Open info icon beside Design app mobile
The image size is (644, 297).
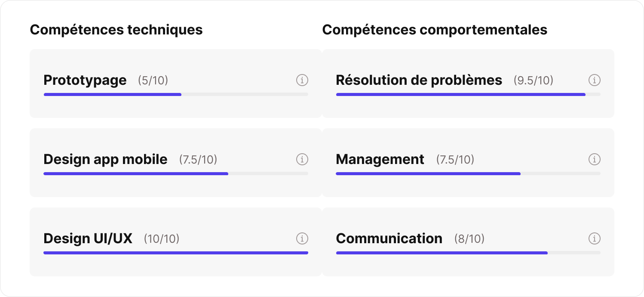pos(302,159)
